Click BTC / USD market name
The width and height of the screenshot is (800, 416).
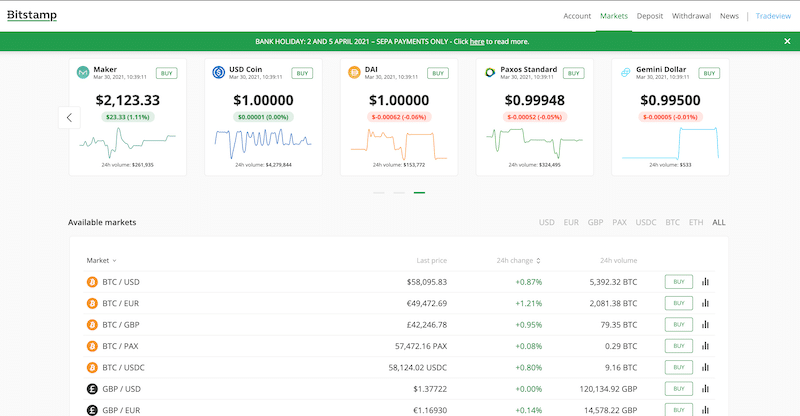[x=121, y=282]
